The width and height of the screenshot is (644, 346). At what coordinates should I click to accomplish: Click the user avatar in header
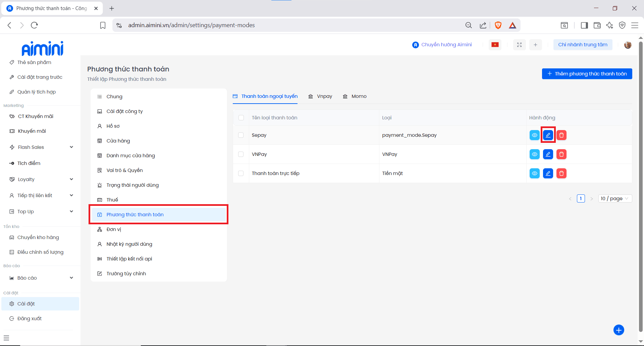pyautogui.click(x=628, y=45)
